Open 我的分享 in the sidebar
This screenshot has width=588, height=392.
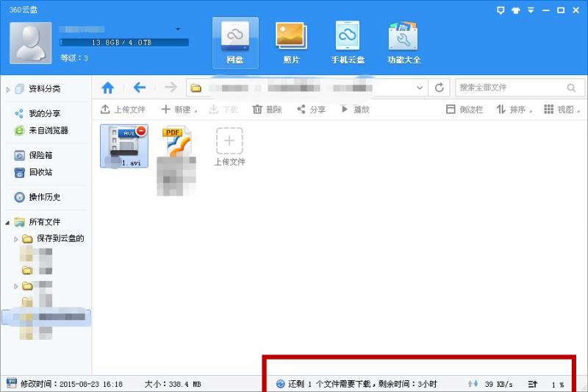[x=45, y=113]
